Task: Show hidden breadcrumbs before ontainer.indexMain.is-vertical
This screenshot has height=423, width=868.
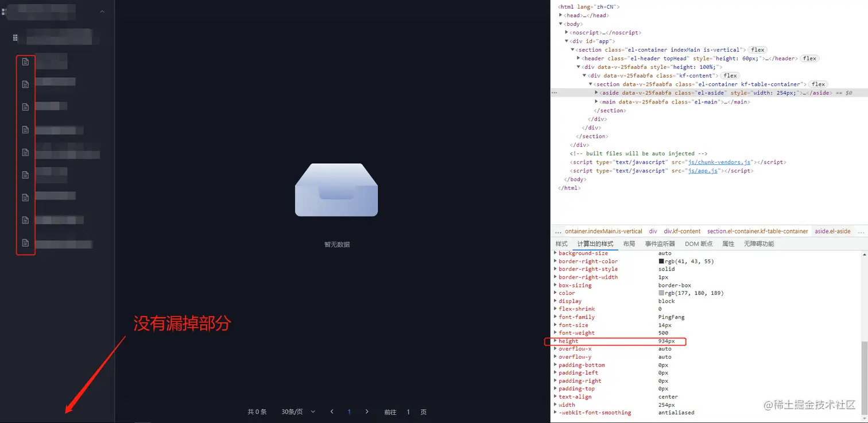Action: coord(558,231)
